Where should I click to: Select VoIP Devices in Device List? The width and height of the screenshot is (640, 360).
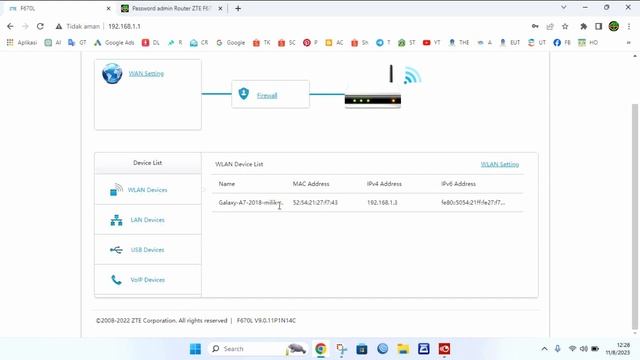tap(148, 280)
